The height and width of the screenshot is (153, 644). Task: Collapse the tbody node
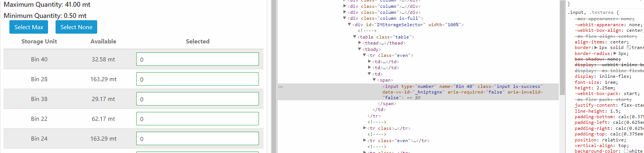point(359,49)
